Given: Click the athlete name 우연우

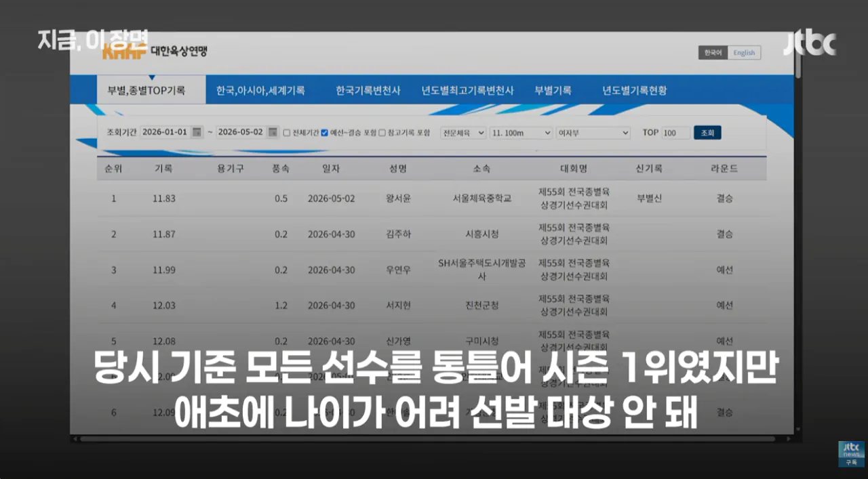Looking at the screenshot, I should pyautogui.click(x=398, y=270).
